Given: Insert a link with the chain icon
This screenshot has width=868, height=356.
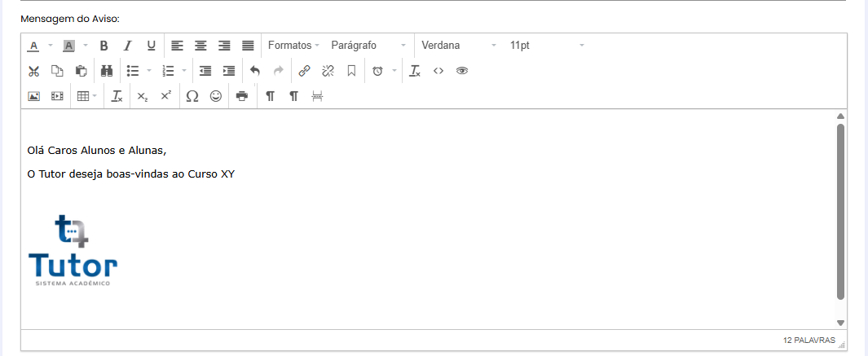Looking at the screenshot, I should 304,71.
